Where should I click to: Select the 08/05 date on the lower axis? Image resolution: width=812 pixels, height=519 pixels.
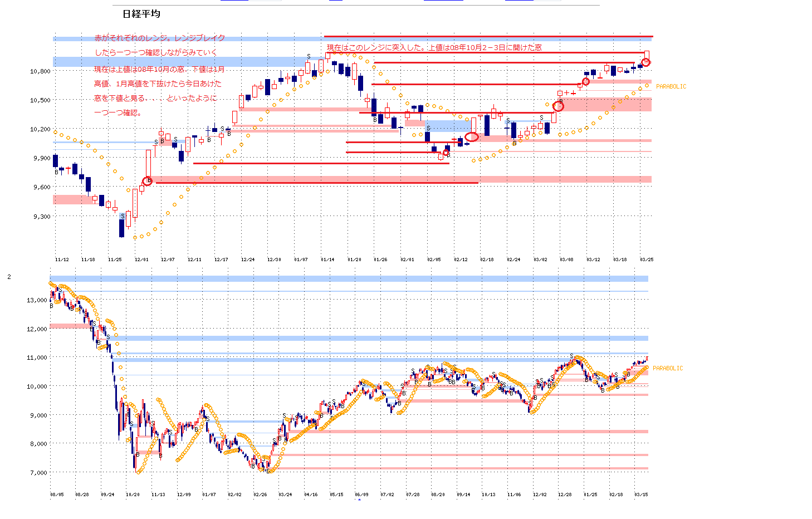point(57,494)
